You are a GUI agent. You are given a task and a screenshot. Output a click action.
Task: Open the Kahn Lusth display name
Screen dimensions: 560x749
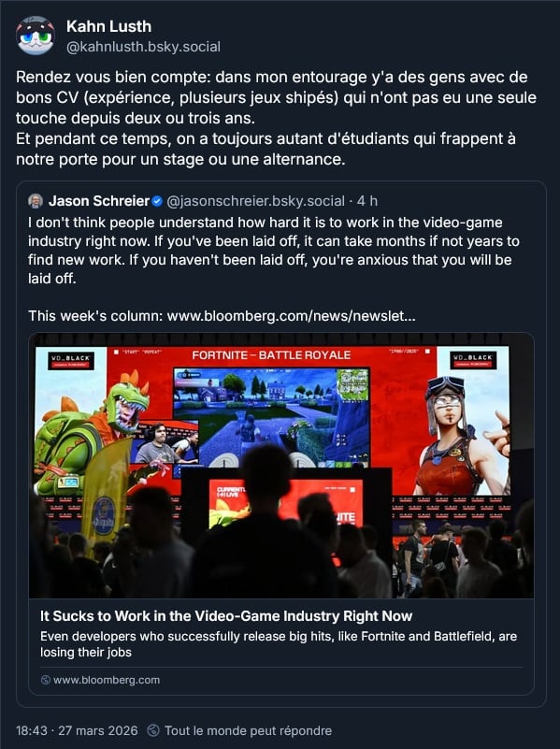pyautogui.click(x=108, y=26)
